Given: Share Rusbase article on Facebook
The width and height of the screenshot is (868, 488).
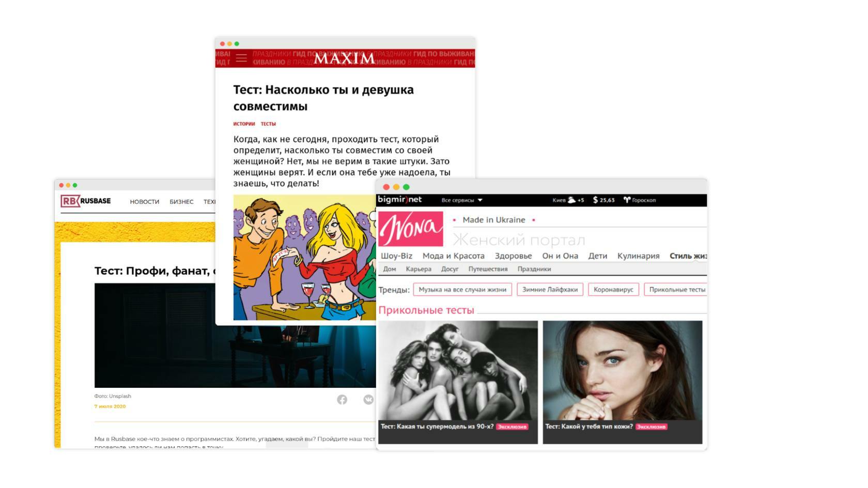Looking at the screenshot, I should [x=342, y=400].
